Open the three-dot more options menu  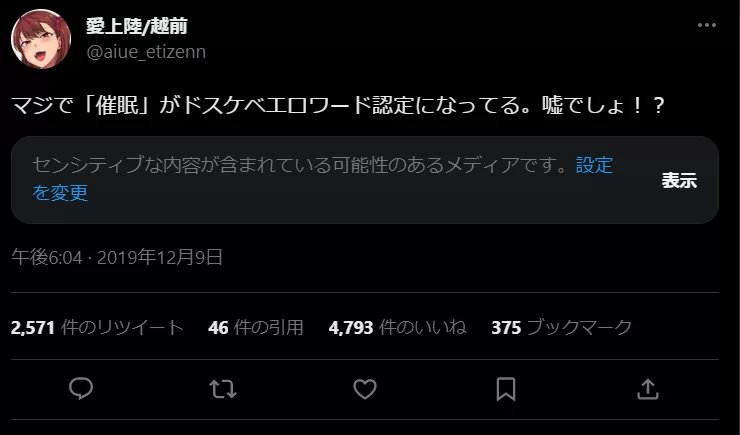coord(706,25)
